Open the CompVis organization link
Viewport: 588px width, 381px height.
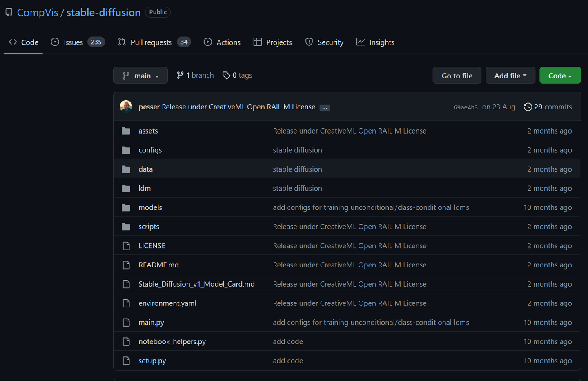pos(38,12)
